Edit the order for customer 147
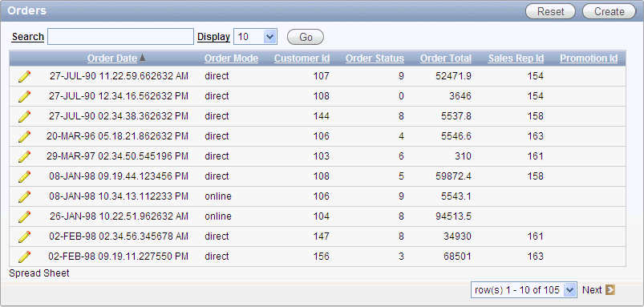644x307 pixels. [x=24, y=236]
